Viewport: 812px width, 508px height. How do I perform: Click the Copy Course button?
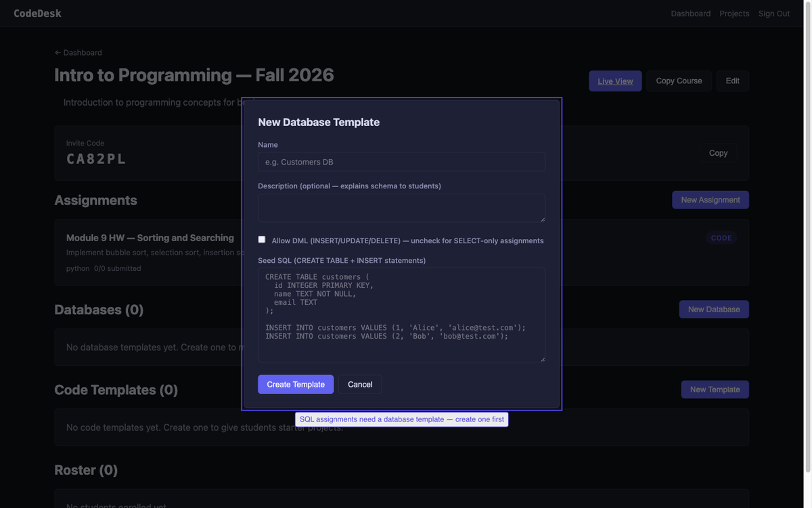(679, 80)
